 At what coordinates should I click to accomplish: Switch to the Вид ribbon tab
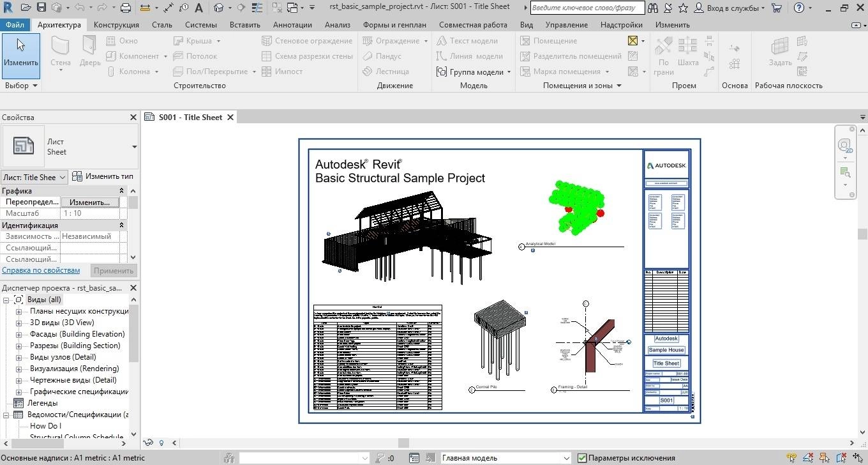tap(527, 25)
